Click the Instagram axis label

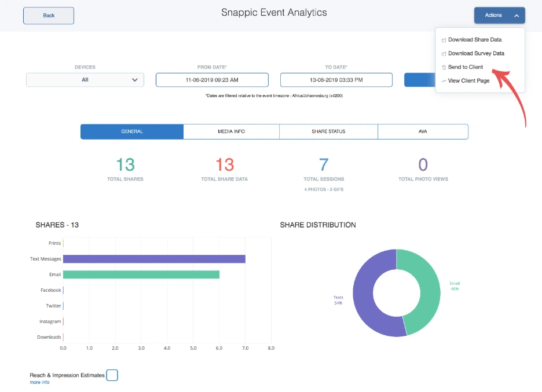tap(50, 321)
